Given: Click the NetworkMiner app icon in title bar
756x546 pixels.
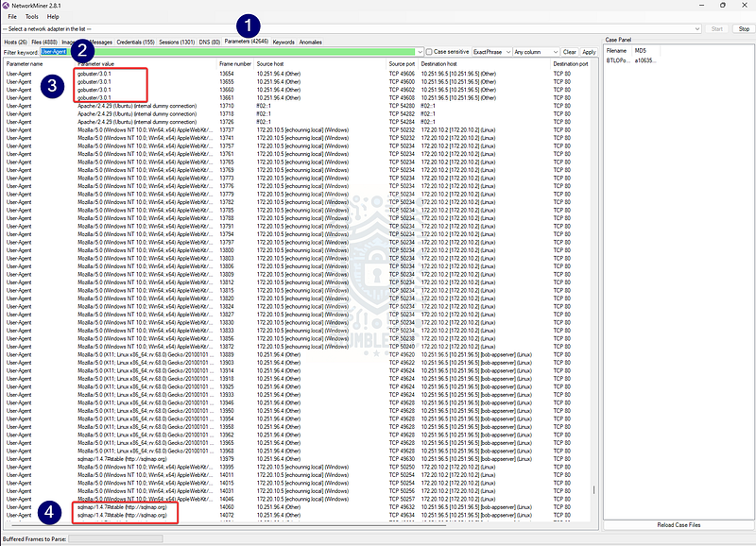Looking at the screenshot, I should click(6, 6).
